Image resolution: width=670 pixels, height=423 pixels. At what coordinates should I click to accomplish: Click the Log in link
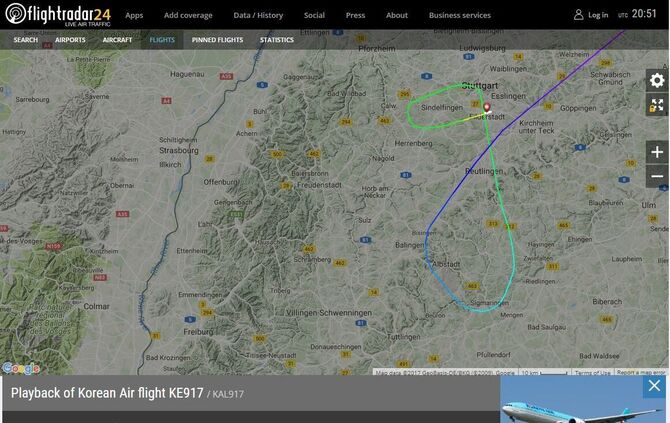[x=598, y=15]
